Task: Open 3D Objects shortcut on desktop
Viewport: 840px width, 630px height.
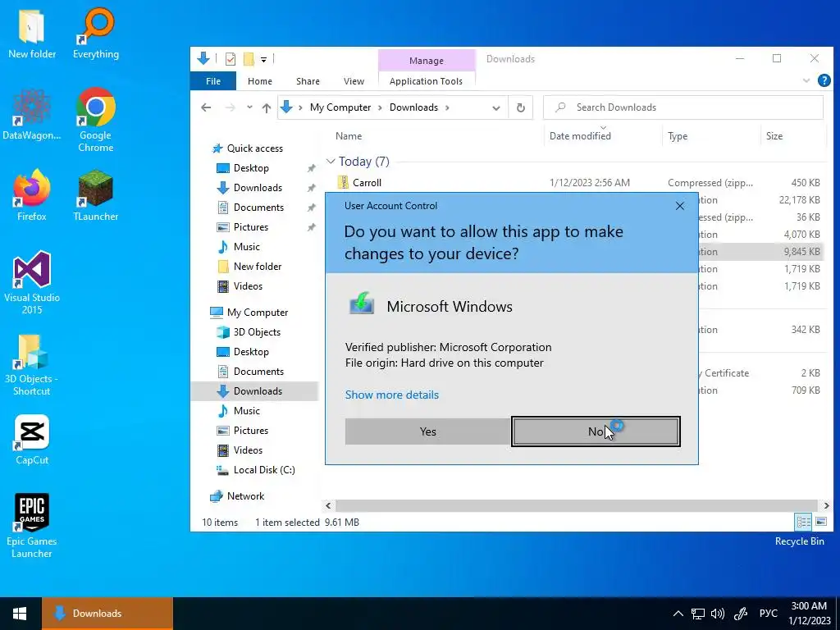Action: [32, 364]
